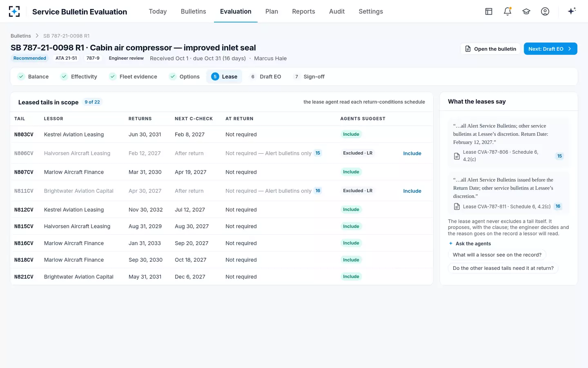Click the AGENTS SUGGEST column header
This screenshot has width=588, height=368.
pyautogui.click(x=363, y=119)
